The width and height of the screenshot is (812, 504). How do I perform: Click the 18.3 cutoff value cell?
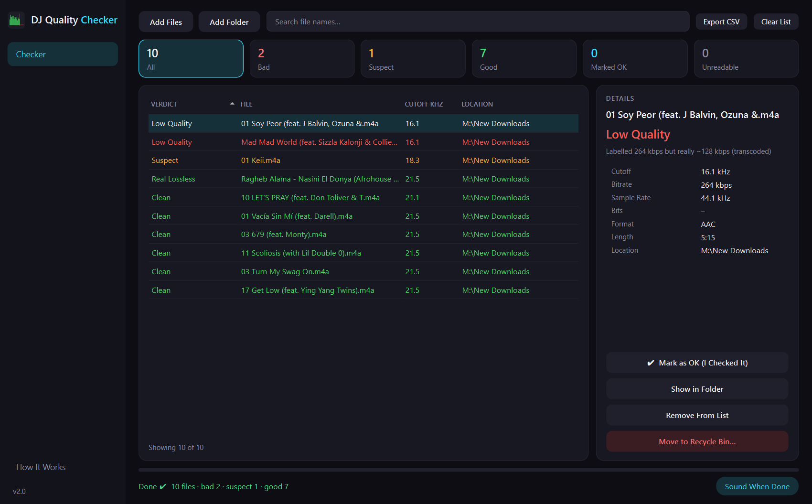pyautogui.click(x=412, y=161)
